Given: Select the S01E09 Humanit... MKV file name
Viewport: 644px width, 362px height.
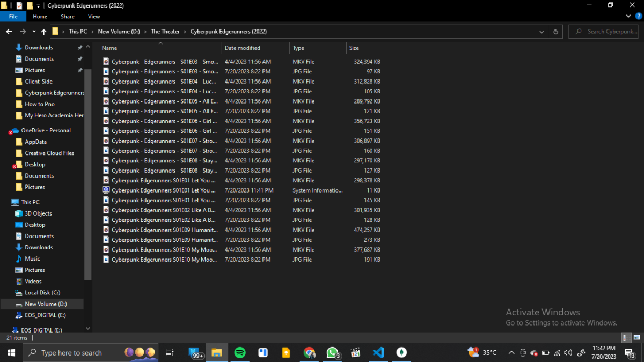Looking at the screenshot, I should [x=165, y=230].
